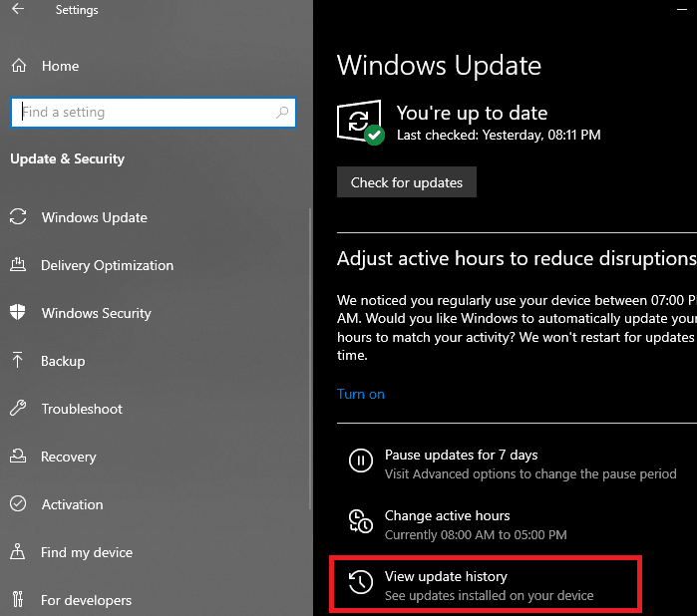Open the Recovery page

click(69, 457)
